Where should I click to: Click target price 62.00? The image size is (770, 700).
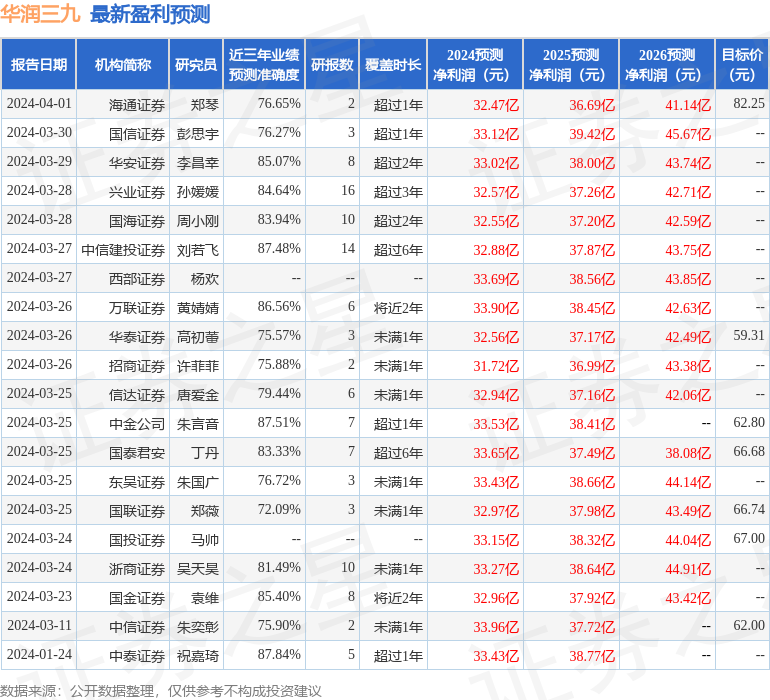pos(749,625)
